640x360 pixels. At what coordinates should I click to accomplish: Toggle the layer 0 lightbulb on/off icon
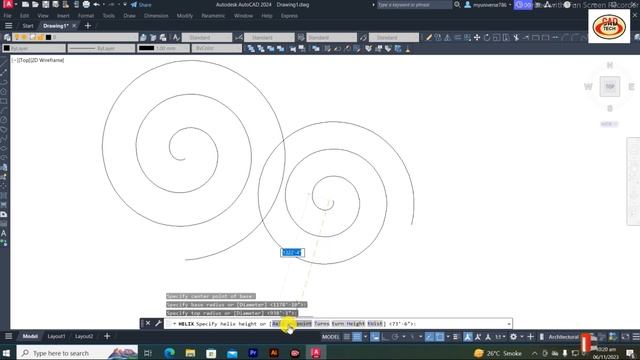(17, 37)
